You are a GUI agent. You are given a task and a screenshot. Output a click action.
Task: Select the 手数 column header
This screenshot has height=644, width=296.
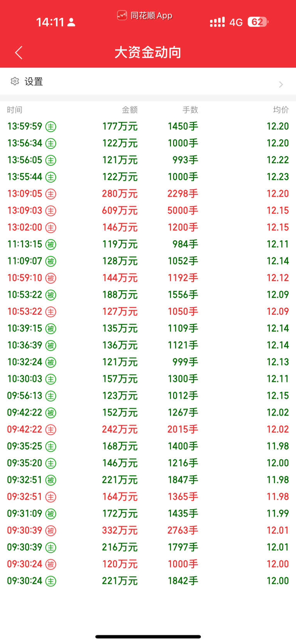click(x=190, y=110)
